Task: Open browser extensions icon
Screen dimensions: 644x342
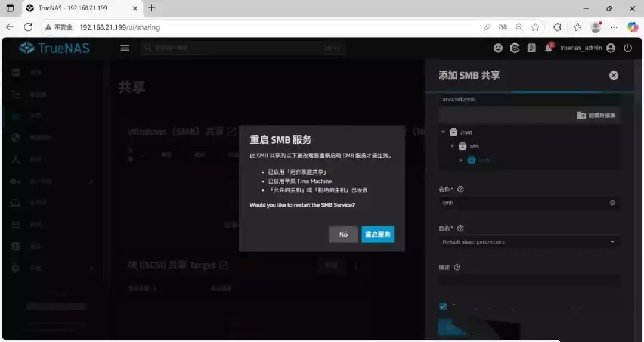Action: coord(557,27)
